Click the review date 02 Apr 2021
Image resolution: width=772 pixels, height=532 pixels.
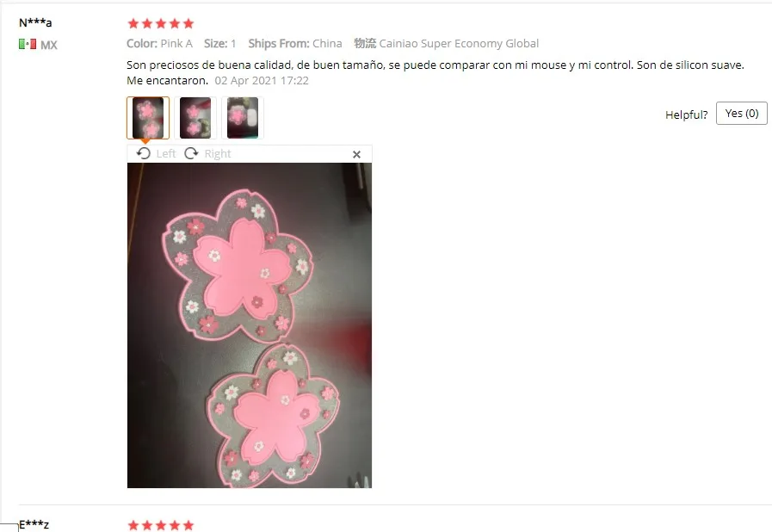tap(262, 81)
